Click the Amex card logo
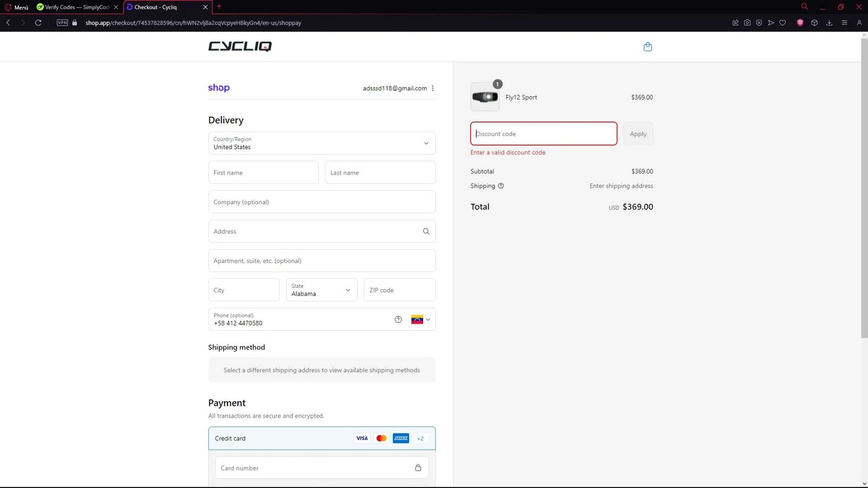The image size is (868, 488). pyautogui.click(x=401, y=438)
